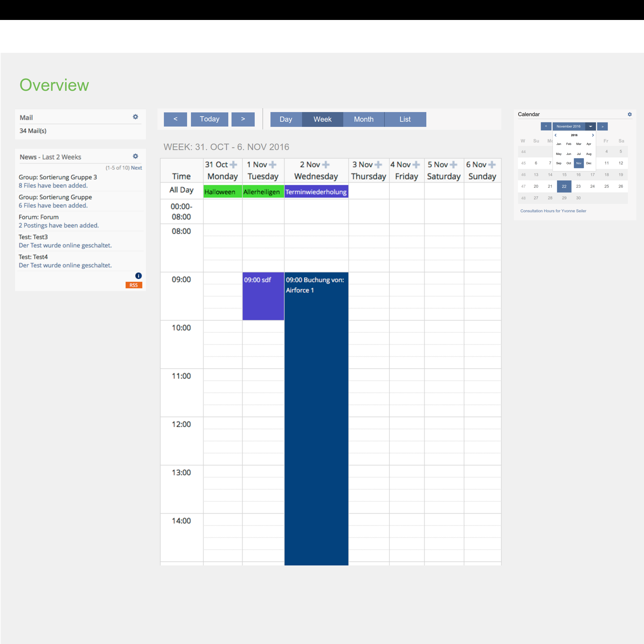Open the Mail block settings gear

135,117
